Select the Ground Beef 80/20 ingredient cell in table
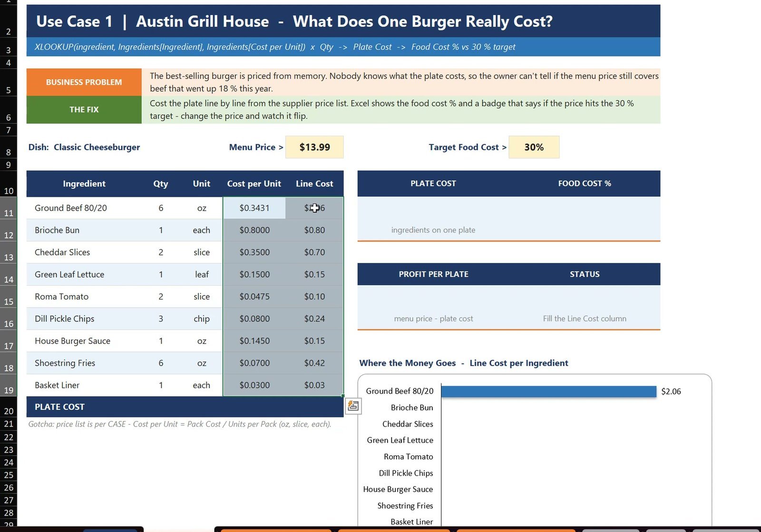761x532 pixels. click(84, 208)
